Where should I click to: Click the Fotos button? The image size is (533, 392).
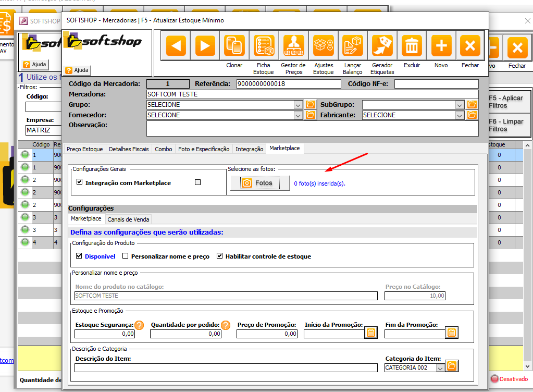coord(259,183)
